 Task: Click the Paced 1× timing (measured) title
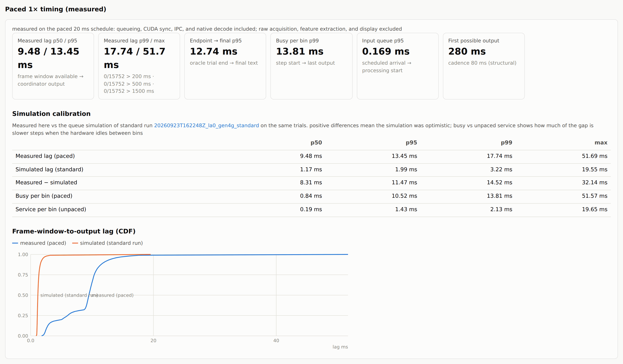pyautogui.click(x=56, y=9)
